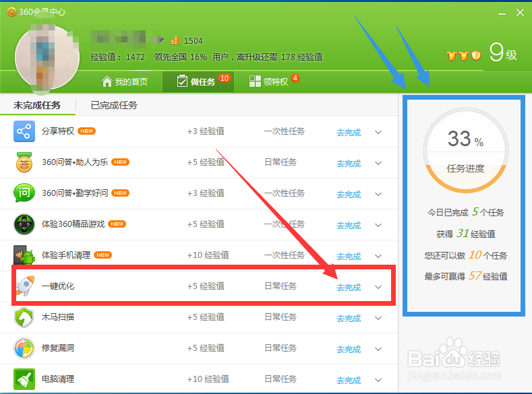Expand the 体验360精品游戏 task details
The height and width of the screenshot is (394, 532).
coord(378,226)
